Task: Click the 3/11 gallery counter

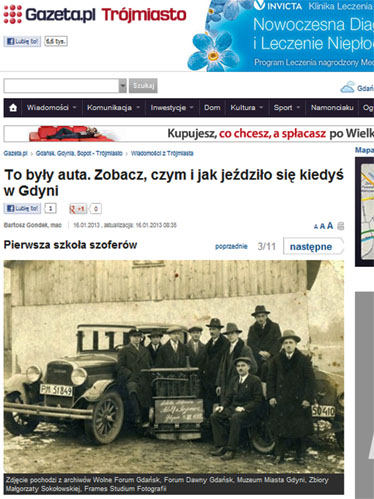Action: coord(266,247)
